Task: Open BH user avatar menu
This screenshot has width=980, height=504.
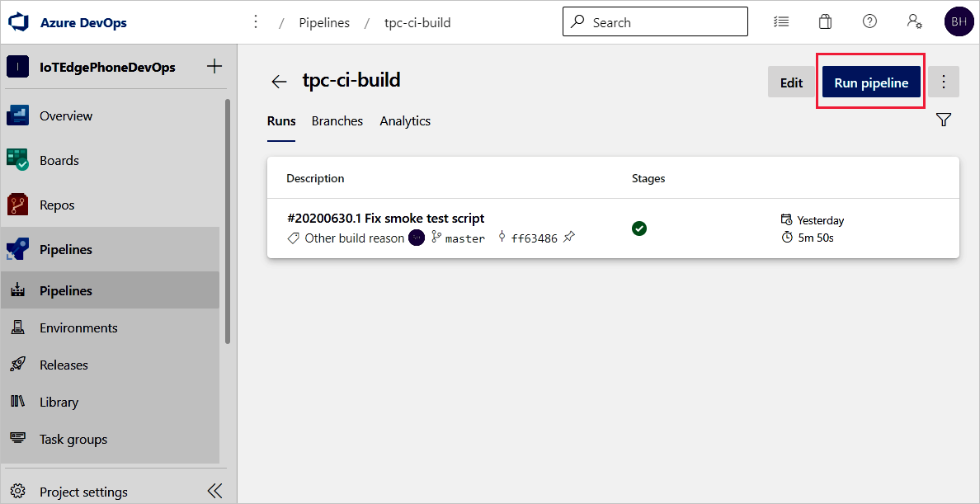Action: click(x=959, y=22)
